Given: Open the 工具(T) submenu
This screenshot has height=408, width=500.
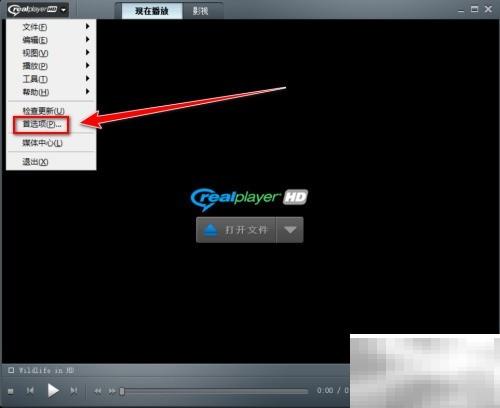Looking at the screenshot, I should [51, 79].
